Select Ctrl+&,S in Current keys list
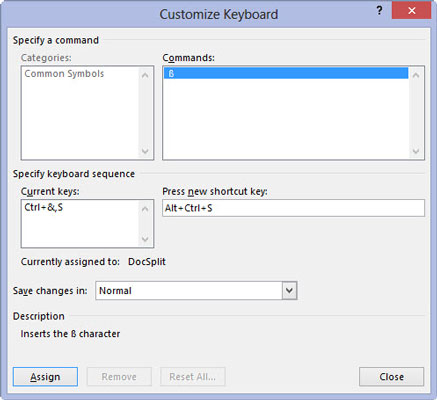437x400 pixels. 44,207
